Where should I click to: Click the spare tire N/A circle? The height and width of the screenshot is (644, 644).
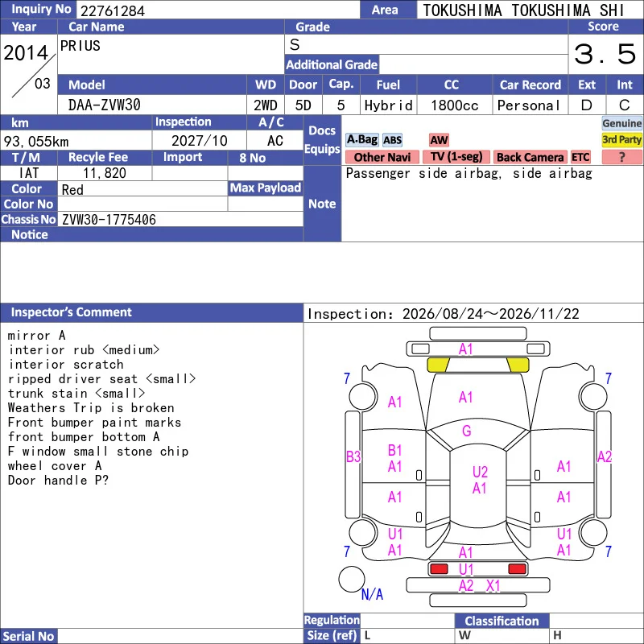(352, 579)
